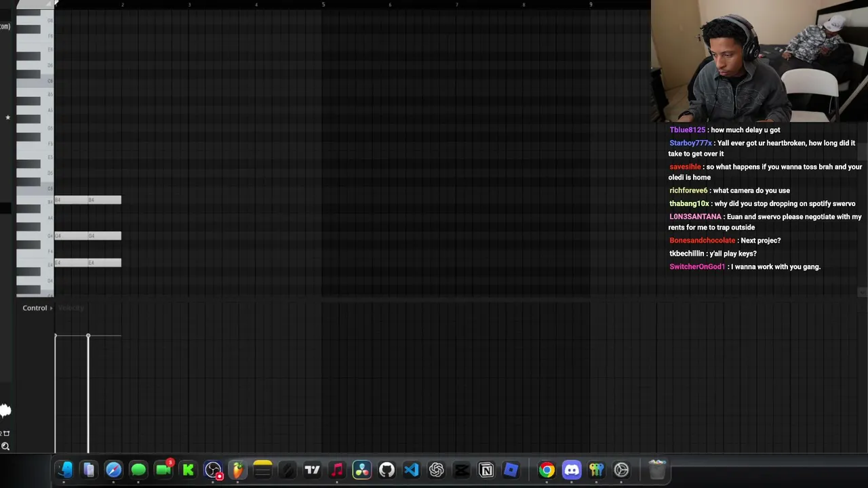868x488 pixels.
Task: Open GitHub Desktop from the dock
Action: point(387,470)
